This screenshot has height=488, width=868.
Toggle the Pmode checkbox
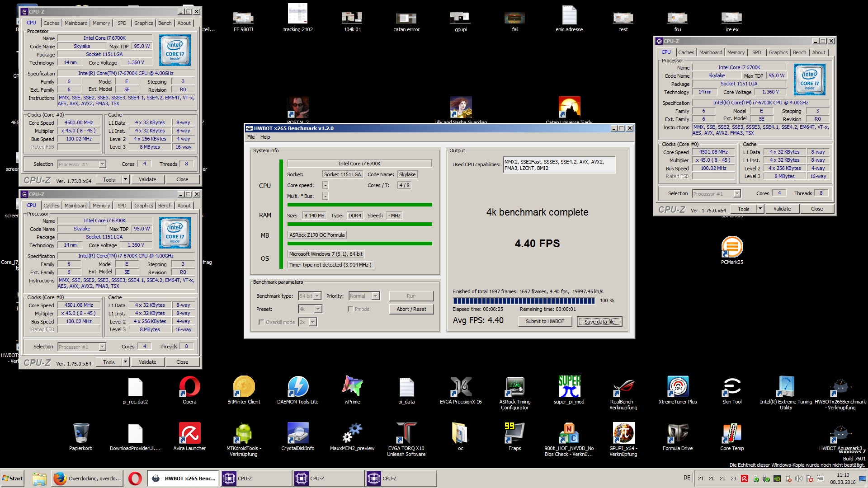coord(350,309)
